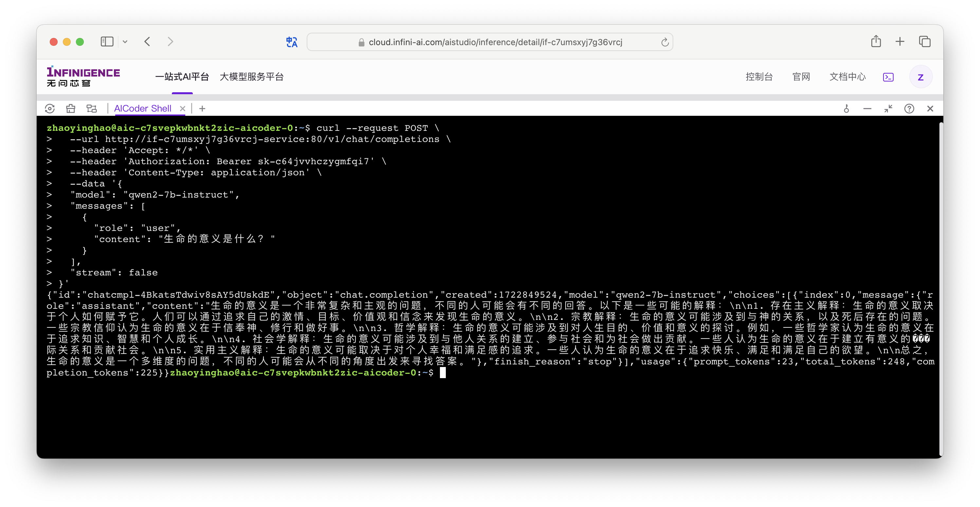
Task: Close the shell panel
Action: click(930, 109)
